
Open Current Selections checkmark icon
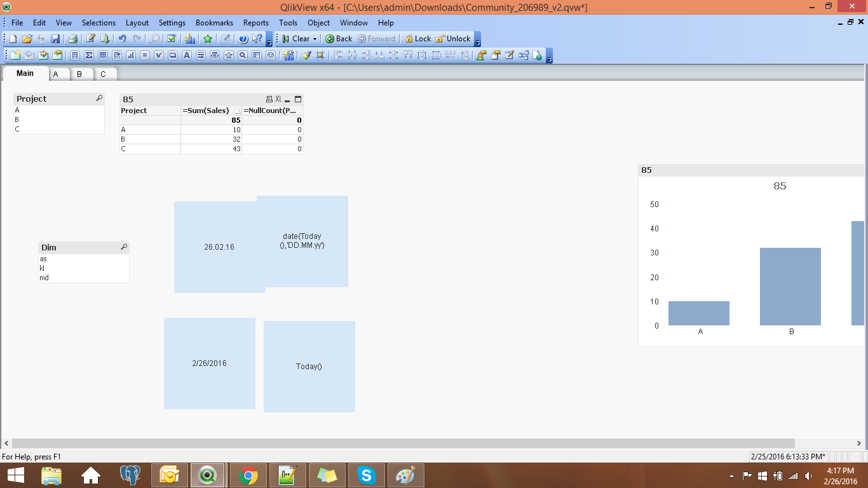click(x=171, y=39)
